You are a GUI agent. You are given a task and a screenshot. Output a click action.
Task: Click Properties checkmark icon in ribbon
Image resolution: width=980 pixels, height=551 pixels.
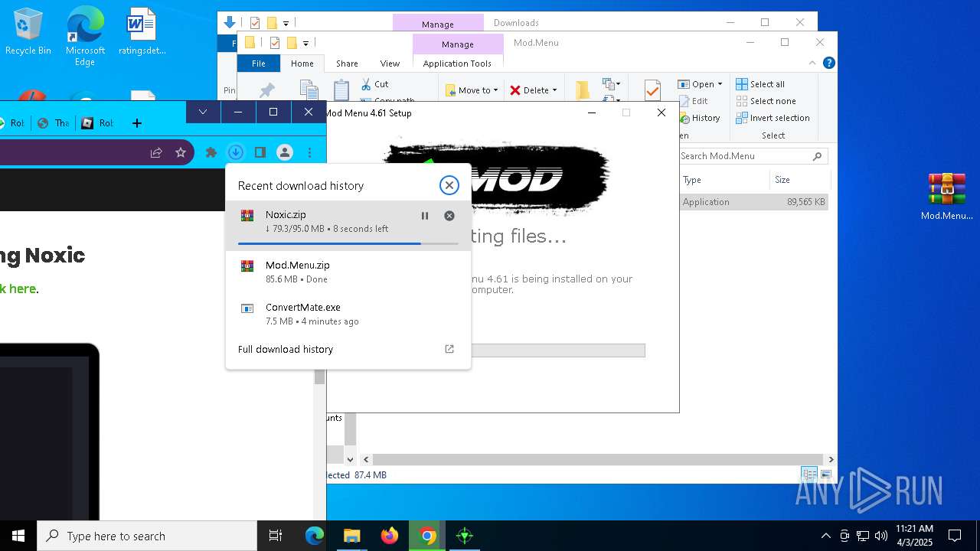[652, 90]
